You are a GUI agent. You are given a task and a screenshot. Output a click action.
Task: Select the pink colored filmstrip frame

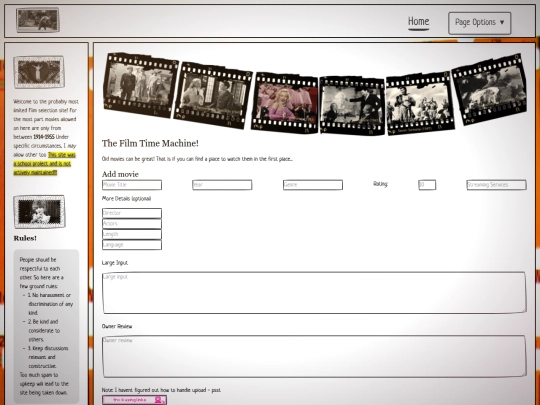(284, 103)
